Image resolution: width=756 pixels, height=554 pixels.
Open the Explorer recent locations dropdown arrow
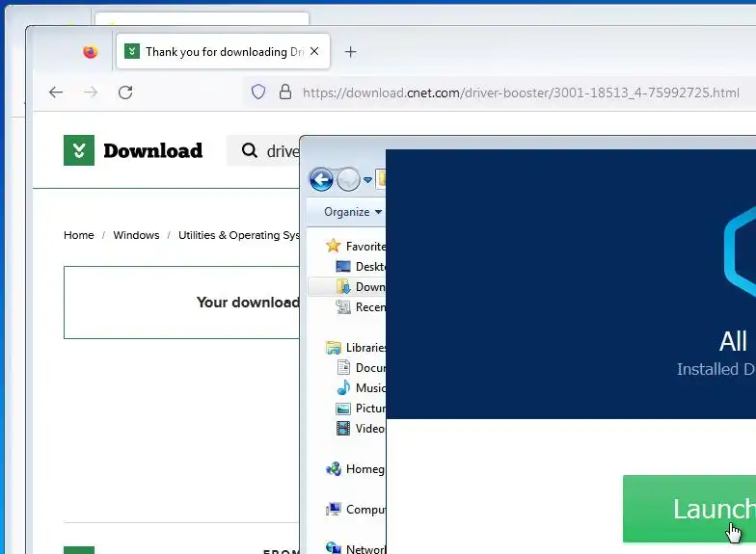(x=368, y=180)
